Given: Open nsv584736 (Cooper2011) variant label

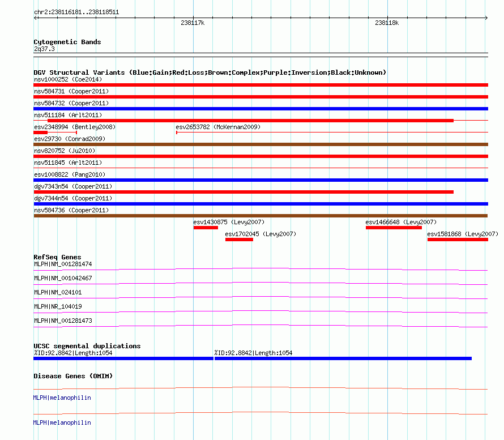Looking at the screenshot, I should (x=71, y=210).
